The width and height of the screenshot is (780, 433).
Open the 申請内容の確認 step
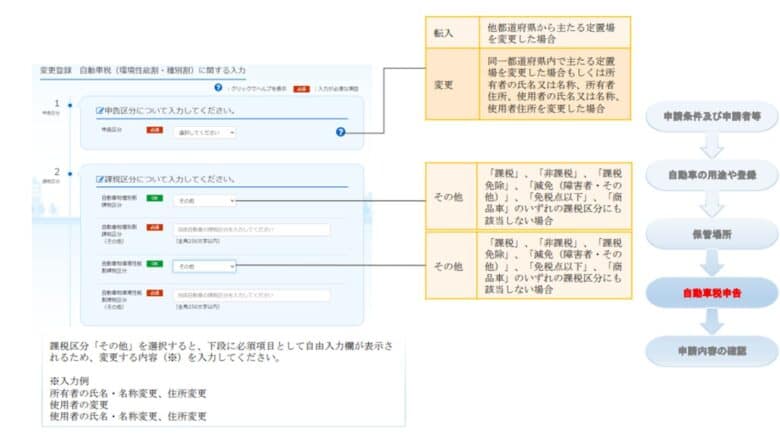(x=712, y=351)
